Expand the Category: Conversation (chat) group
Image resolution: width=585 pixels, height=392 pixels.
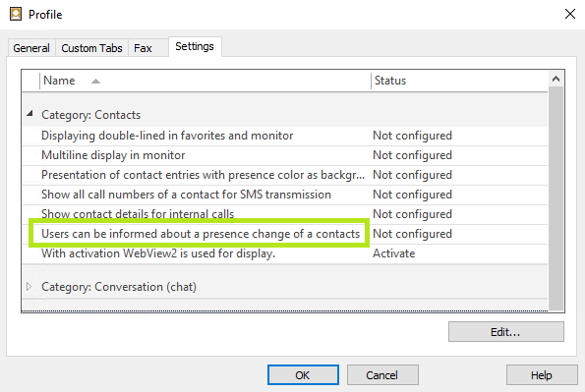point(29,287)
